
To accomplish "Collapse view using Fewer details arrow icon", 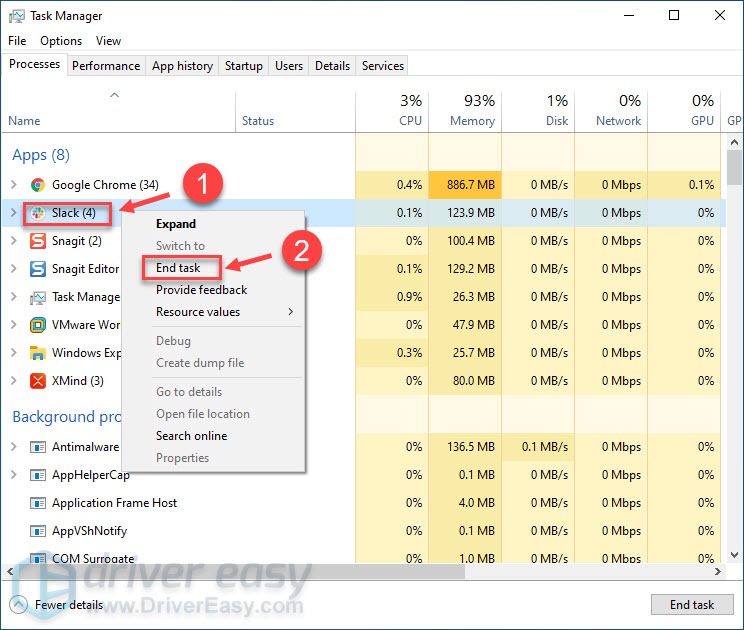I will pyautogui.click(x=19, y=604).
